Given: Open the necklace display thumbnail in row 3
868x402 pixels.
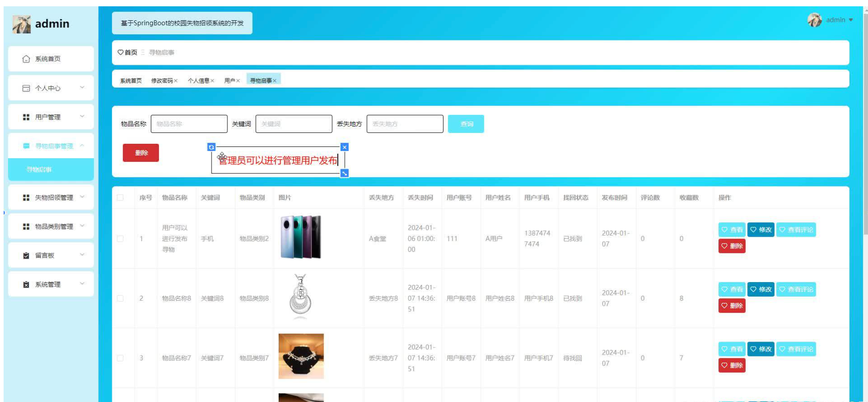Looking at the screenshot, I should click(301, 356).
